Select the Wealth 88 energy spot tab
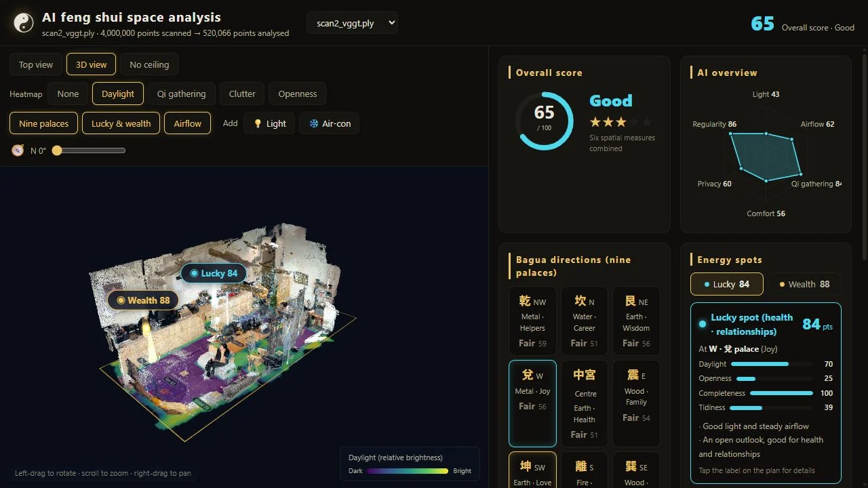 pos(804,284)
